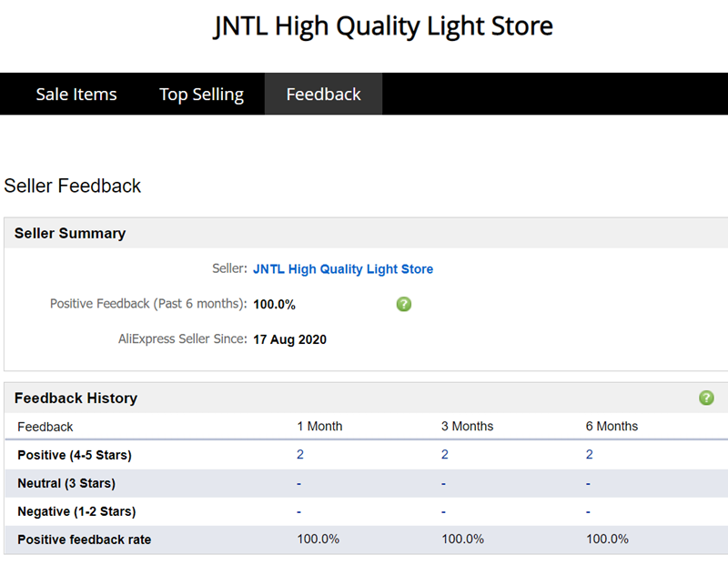Click the help icon beside Positive Feedback percentage
Viewport: 728px width, 565px height.
tap(404, 304)
